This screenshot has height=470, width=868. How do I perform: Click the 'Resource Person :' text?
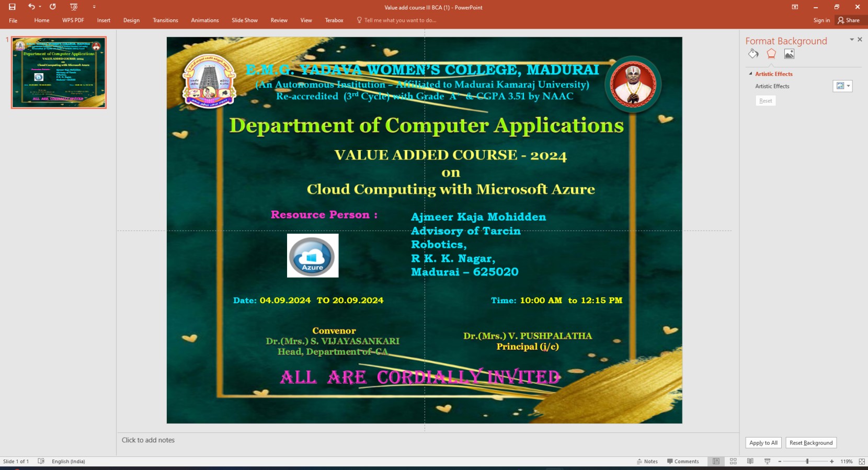(x=324, y=215)
